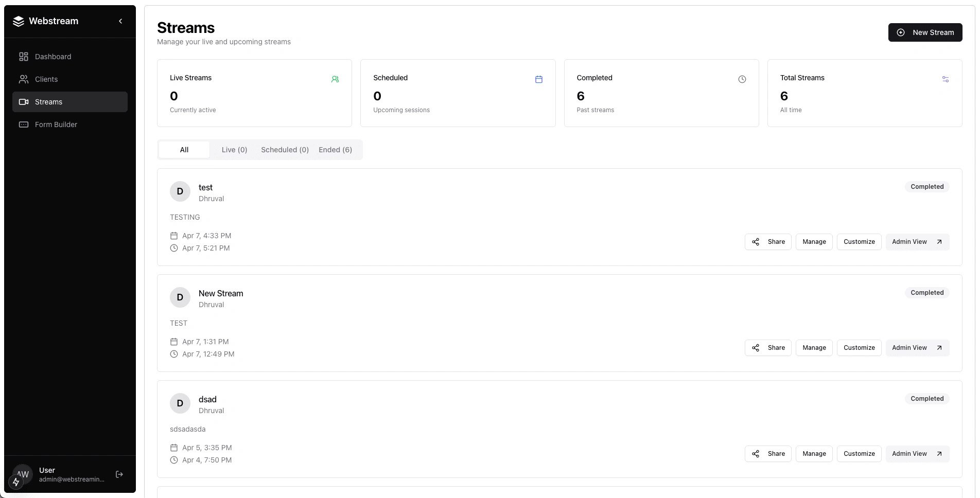Click the 'All time' caption
Viewport: 980px width, 498px height.
pyautogui.click(x=791, y=110)
